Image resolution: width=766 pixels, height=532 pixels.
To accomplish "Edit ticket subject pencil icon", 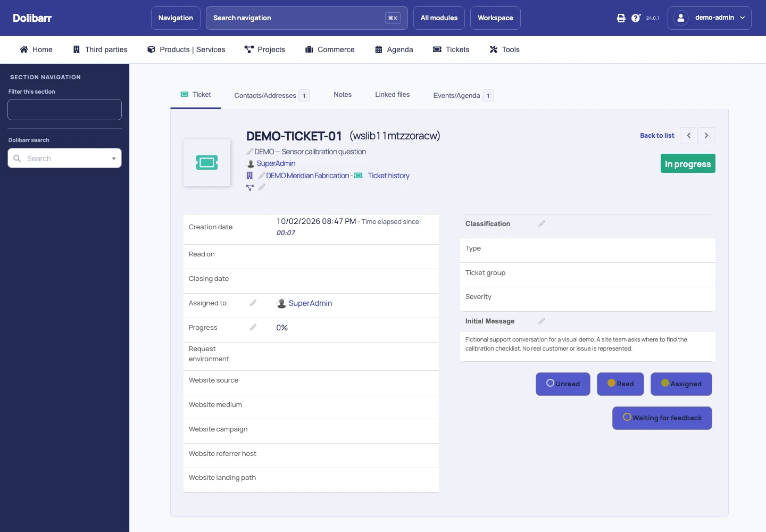I will (x=250, y=152).
